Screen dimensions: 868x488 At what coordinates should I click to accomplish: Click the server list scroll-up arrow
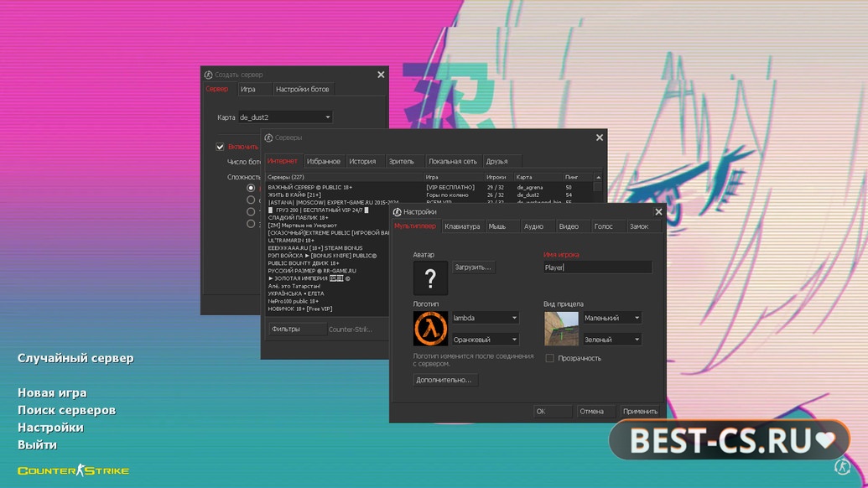(599, 177)
